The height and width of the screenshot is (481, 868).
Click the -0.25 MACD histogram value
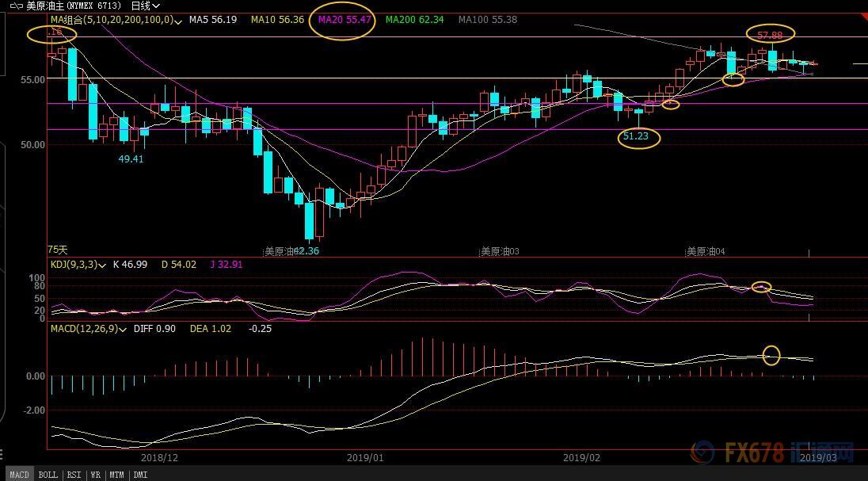260,329
